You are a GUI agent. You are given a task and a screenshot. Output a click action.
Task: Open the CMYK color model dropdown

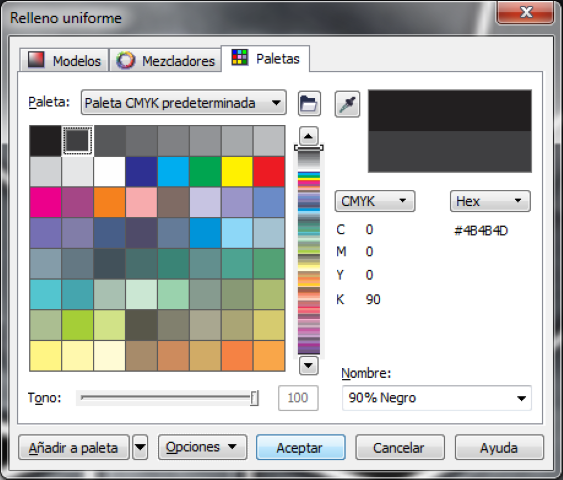click(375, 201)
